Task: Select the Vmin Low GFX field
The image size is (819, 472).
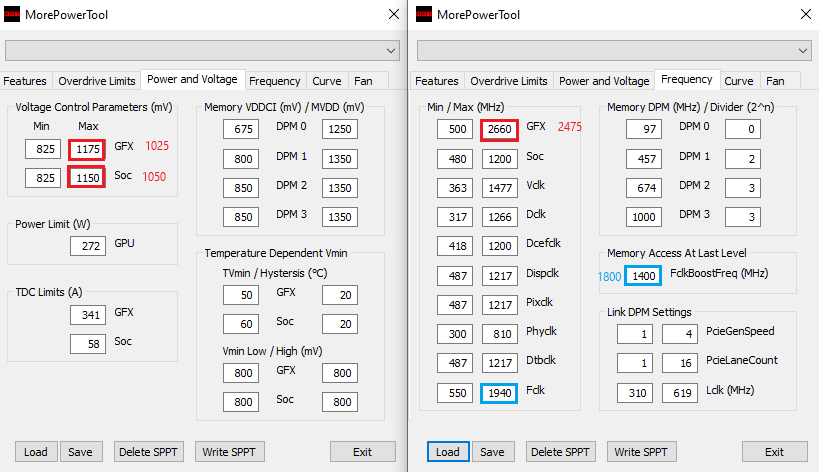Action: click(241, 373)
